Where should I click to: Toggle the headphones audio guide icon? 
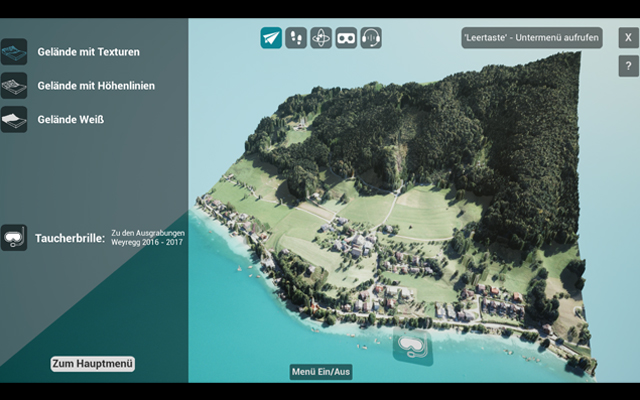tap(371, 38)
